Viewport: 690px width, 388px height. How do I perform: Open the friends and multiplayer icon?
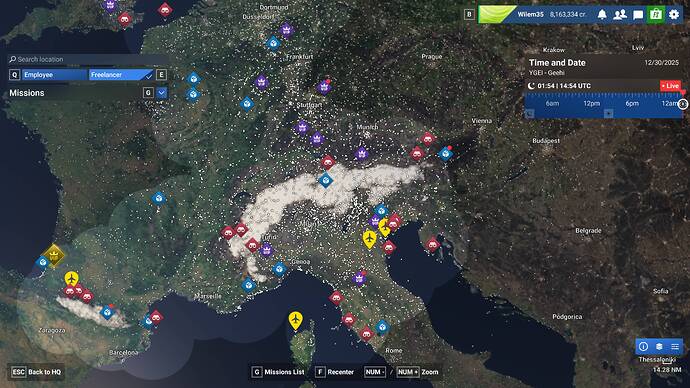[x=620, y=15]
